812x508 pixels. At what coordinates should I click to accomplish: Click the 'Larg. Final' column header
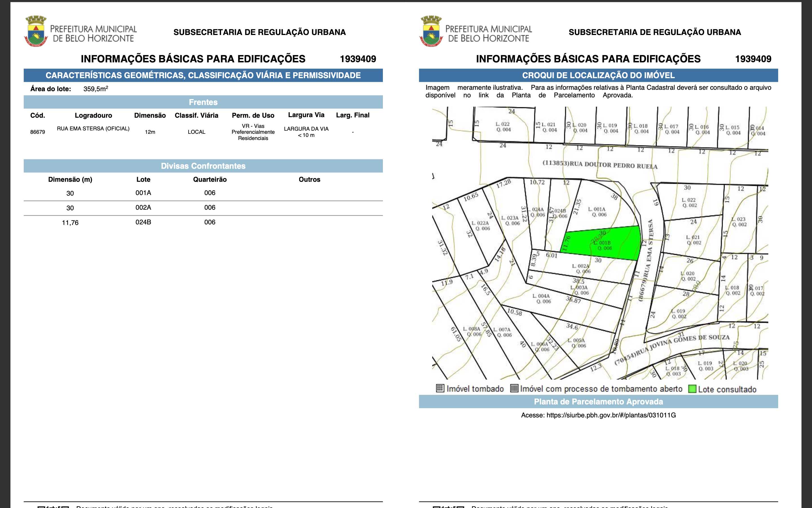click(353, 115)
